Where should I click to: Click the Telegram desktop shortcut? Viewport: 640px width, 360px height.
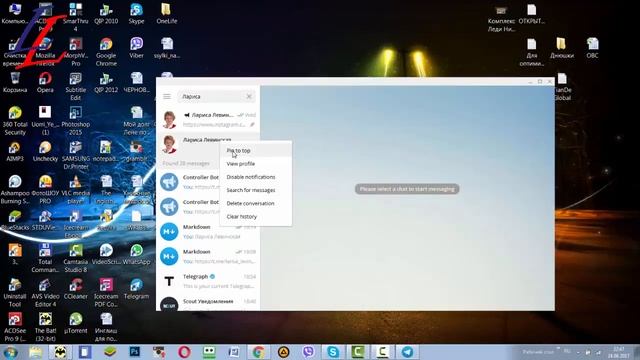pos(136,289)
